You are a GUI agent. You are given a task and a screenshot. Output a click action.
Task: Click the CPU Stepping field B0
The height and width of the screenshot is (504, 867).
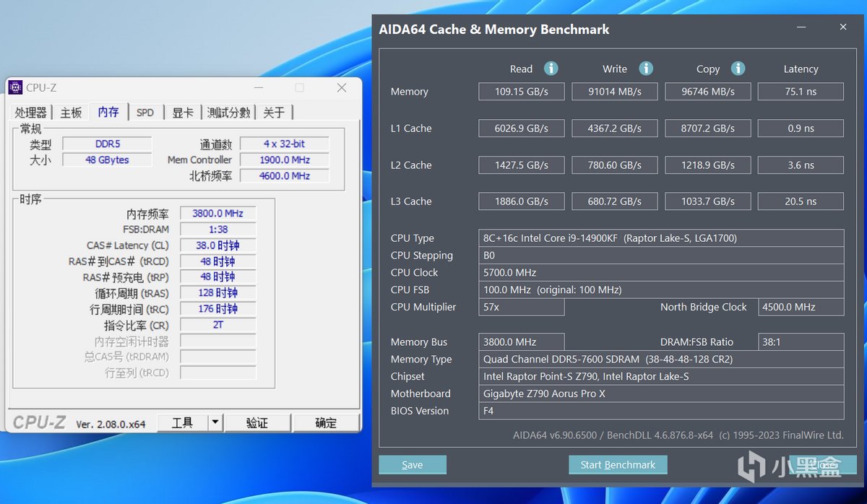[661, 256]
